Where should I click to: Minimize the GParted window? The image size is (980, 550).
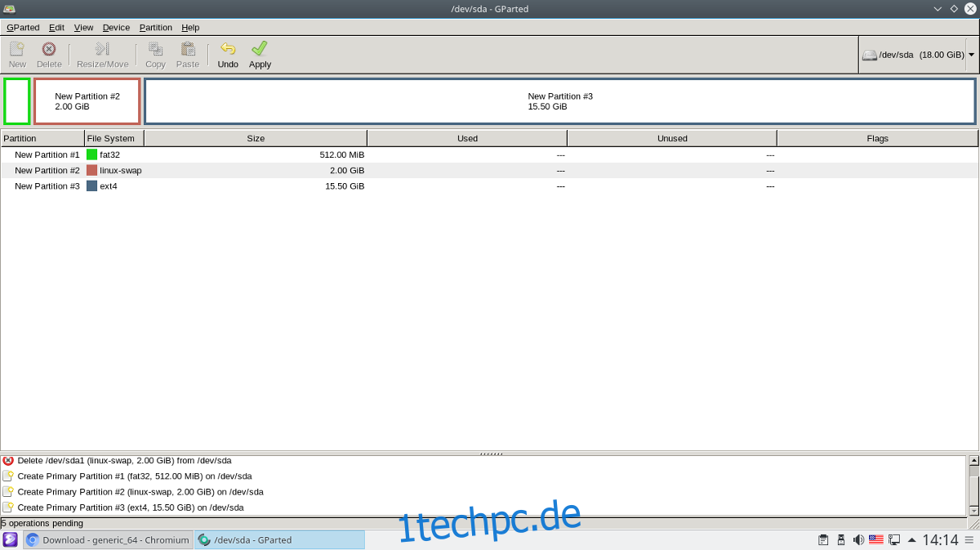click(938, 8)
